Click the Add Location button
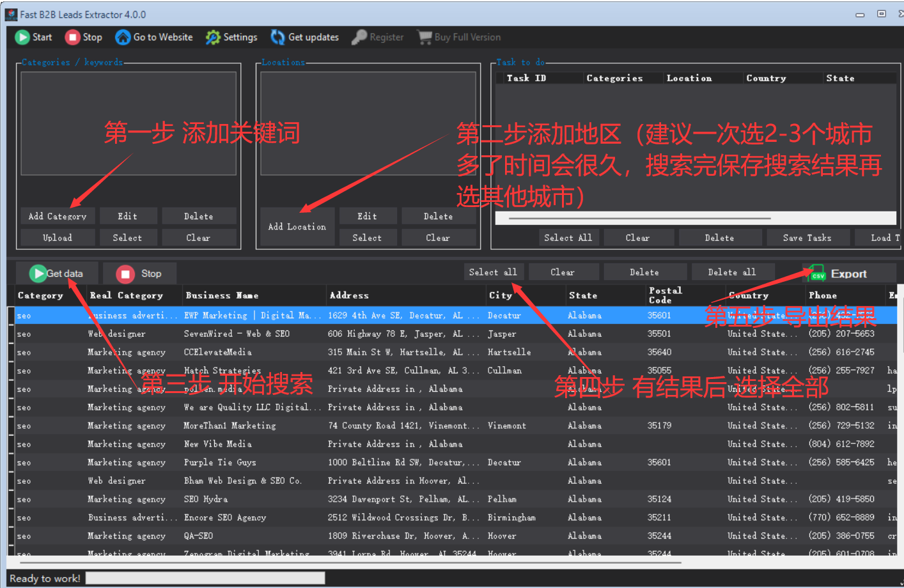The image size is (904, 588). click(x=297, y=226)
